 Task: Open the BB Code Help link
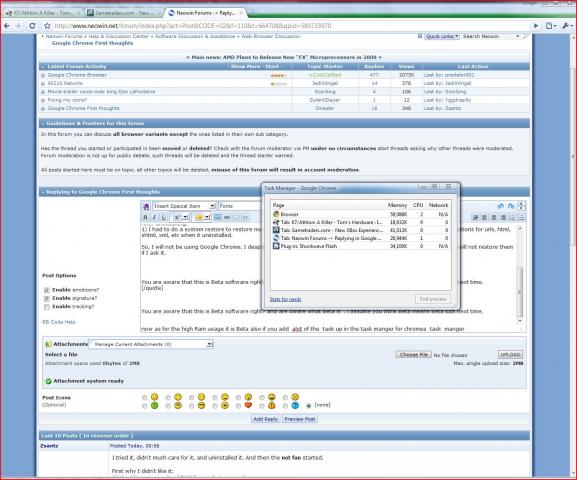pyautogui.click(x=59, y=322)
